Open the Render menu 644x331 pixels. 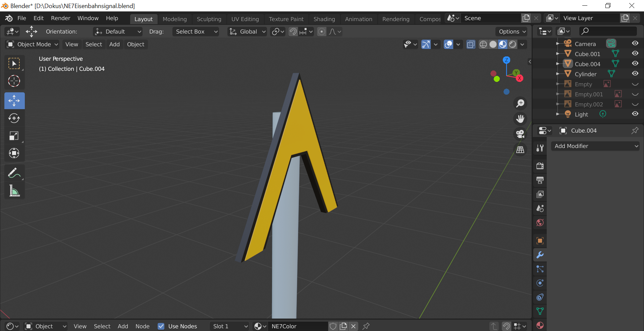[60, 18]
